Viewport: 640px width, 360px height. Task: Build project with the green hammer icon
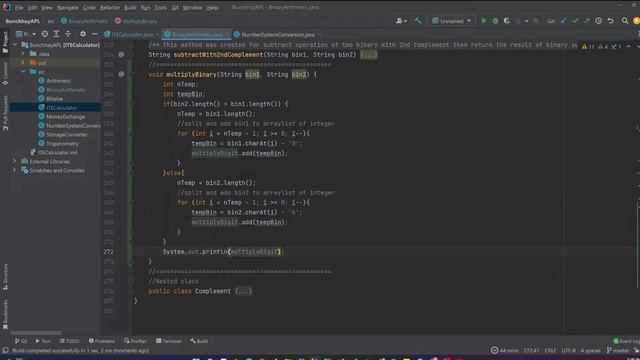pos(418,20)
